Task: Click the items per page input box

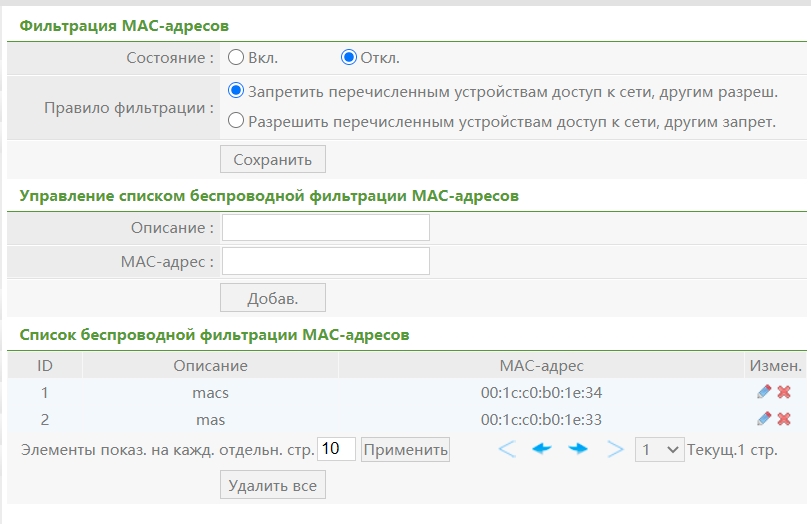Action: pyautogui.click(x=337, y=449)
